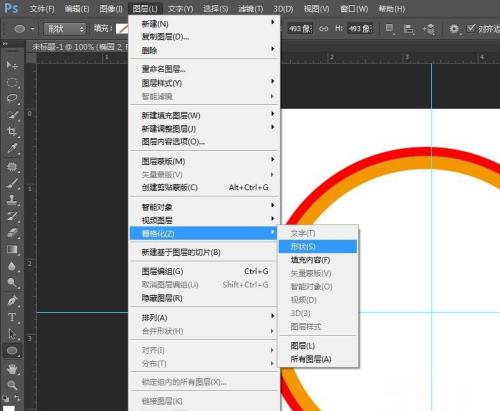Choose 图层(L) in rasterize submenu

[x=318, y=346]
